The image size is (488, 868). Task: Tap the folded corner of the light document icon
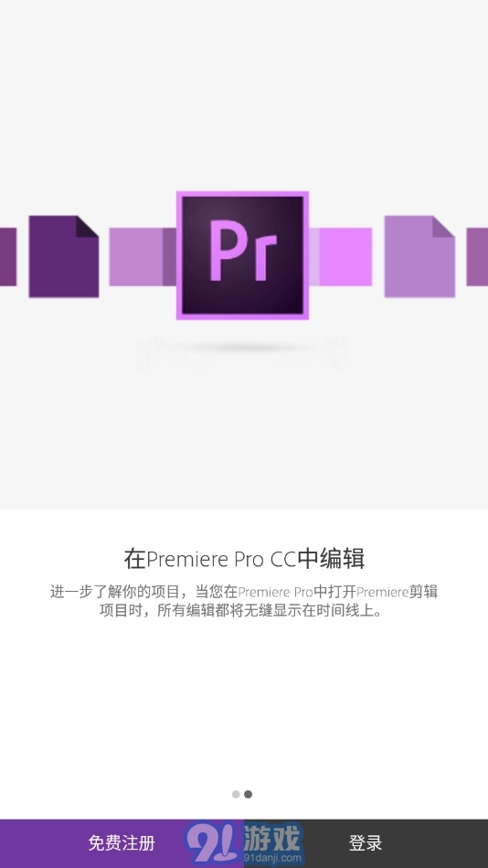(x=444, y=226)
